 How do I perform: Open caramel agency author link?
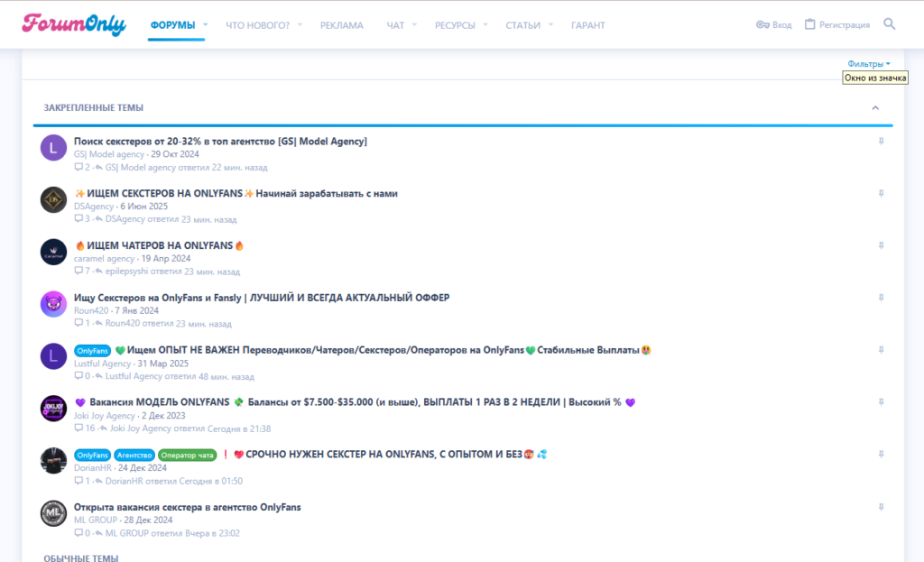pyautogui.click(x=104, y=259)
